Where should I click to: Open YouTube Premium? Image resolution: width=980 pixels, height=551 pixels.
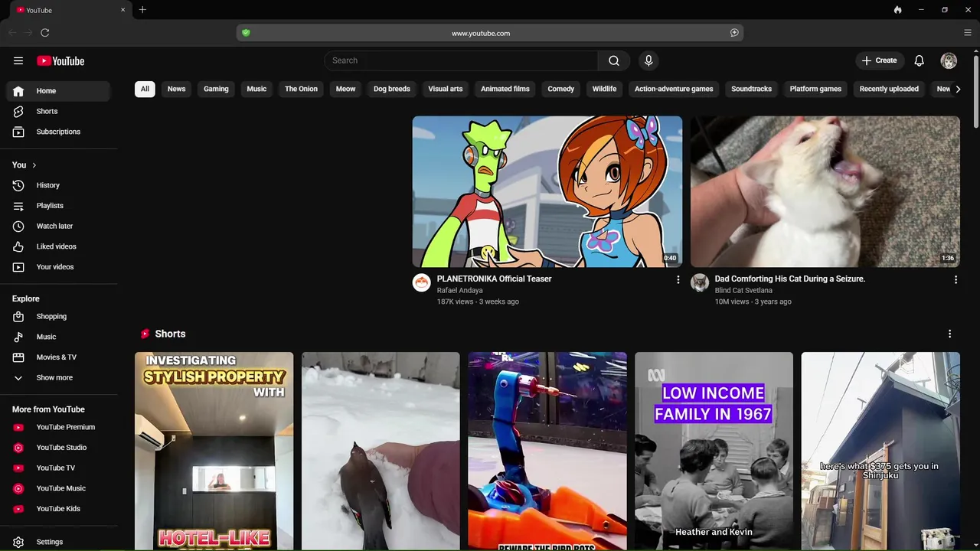point(58,427)
